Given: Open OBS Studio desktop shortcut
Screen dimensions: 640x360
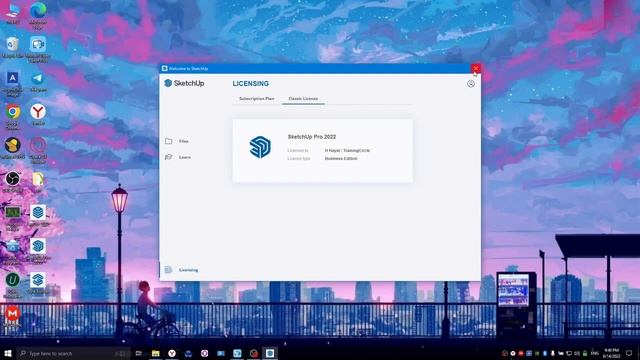Looking at the screenshot, I should click(x=12, y=182).
